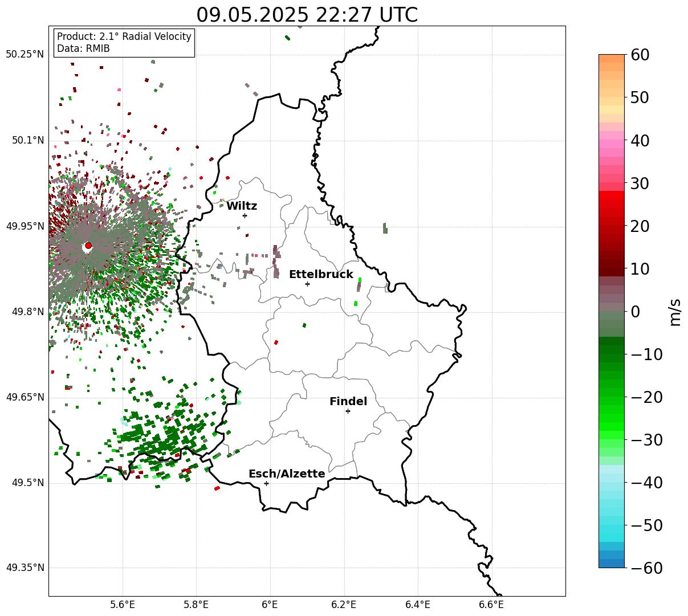
Task: Click the longitude label 6.2°E
Action: coord(344,604)
